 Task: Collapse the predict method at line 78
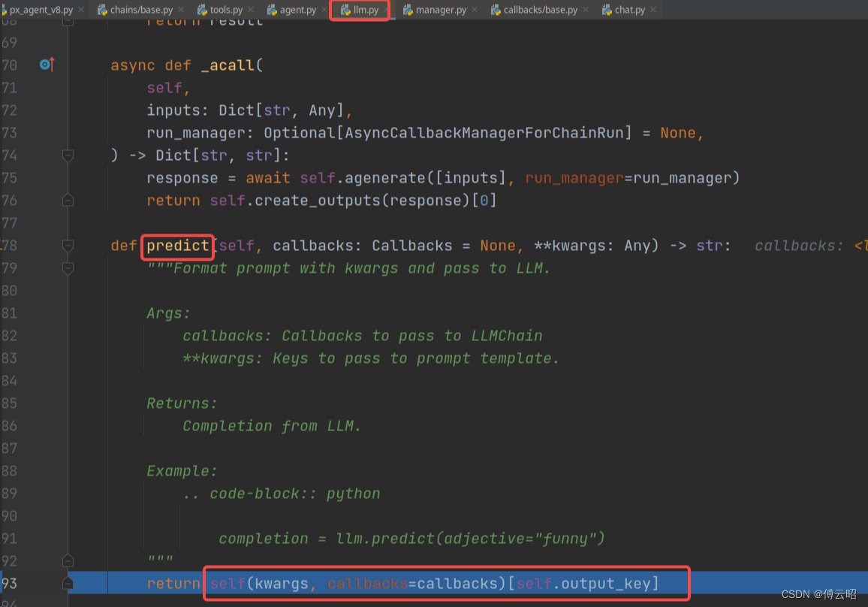pyautogui.click(x=68, y=246)
